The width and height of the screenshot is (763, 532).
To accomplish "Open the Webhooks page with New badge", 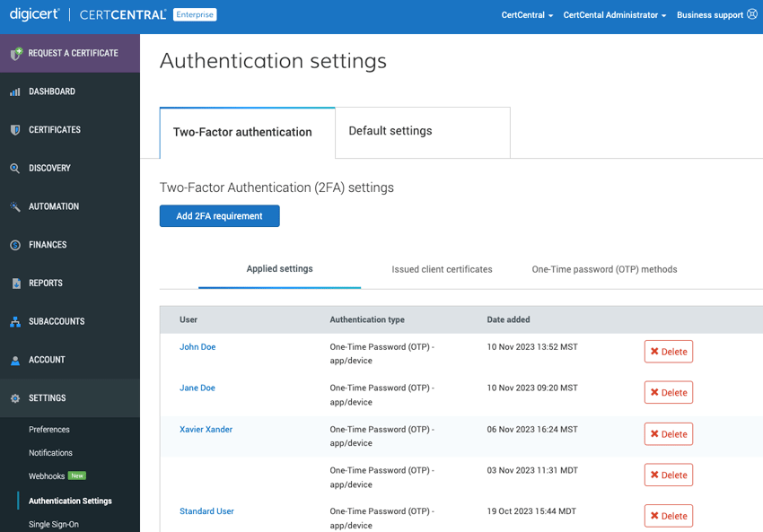I will click(x=47, y=475).
